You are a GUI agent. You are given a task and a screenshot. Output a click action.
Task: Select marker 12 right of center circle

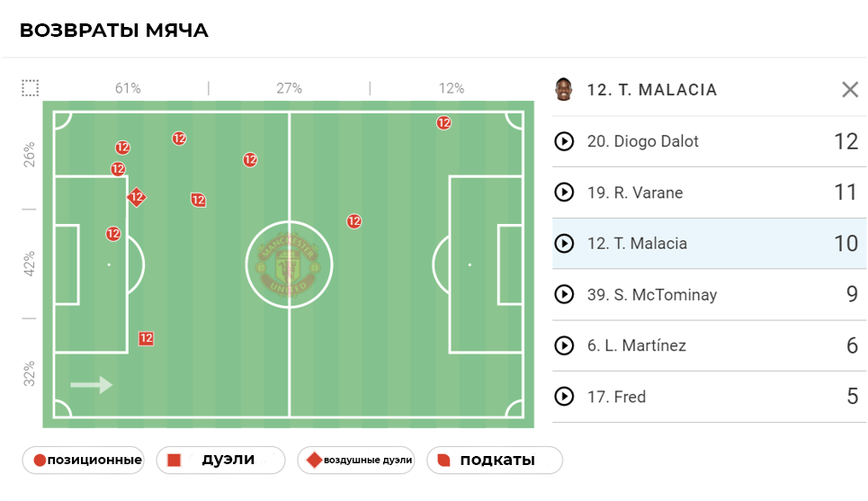coord(354,221)
